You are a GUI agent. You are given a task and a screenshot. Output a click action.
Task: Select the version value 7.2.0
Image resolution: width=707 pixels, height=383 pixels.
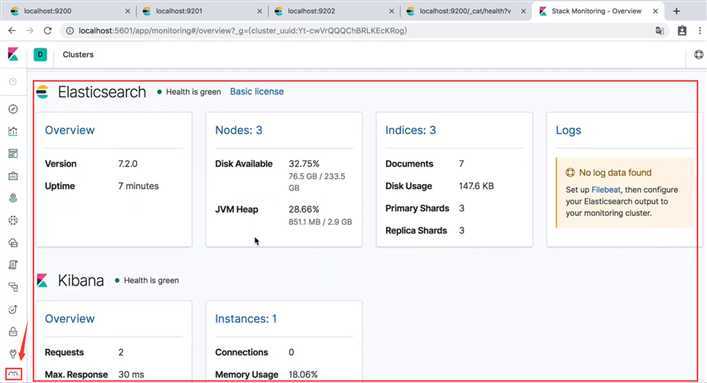coord(128,164)
